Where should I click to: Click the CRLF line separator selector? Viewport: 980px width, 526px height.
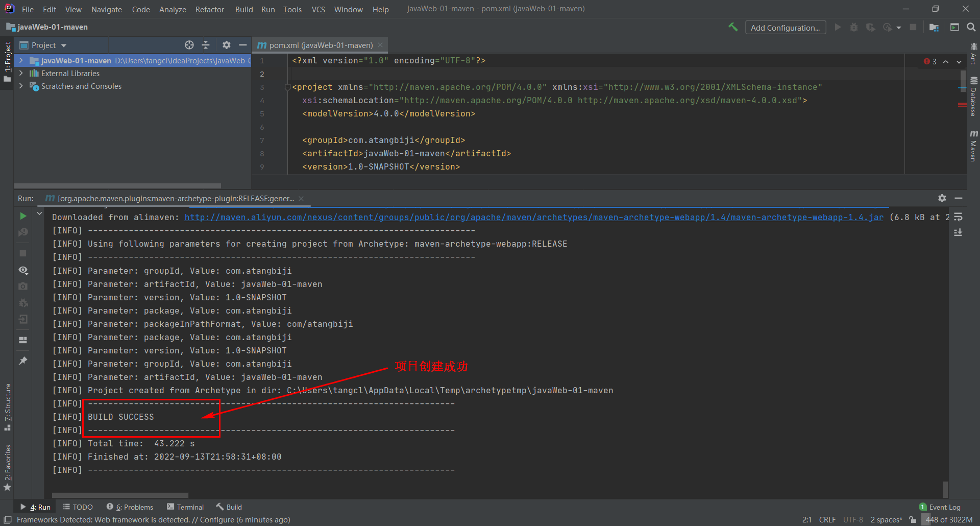[x=827, y=519]
